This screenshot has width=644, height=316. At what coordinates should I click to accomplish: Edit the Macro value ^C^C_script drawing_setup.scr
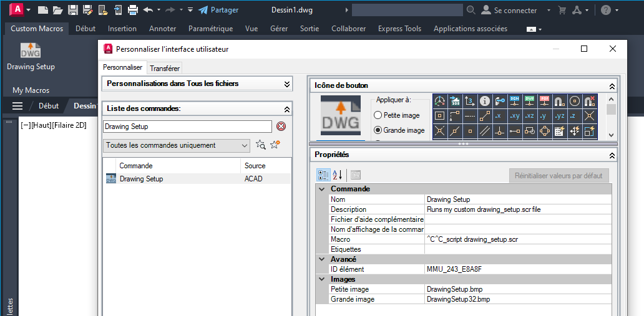[518, 239]
